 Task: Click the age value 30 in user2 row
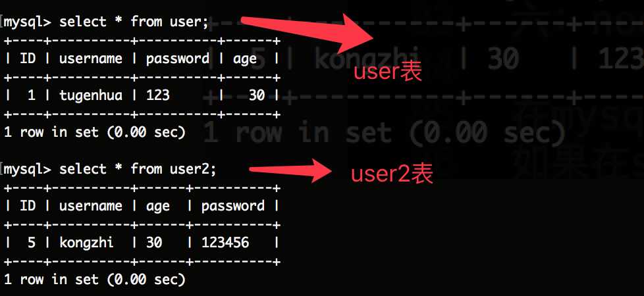tap(154, 243)
